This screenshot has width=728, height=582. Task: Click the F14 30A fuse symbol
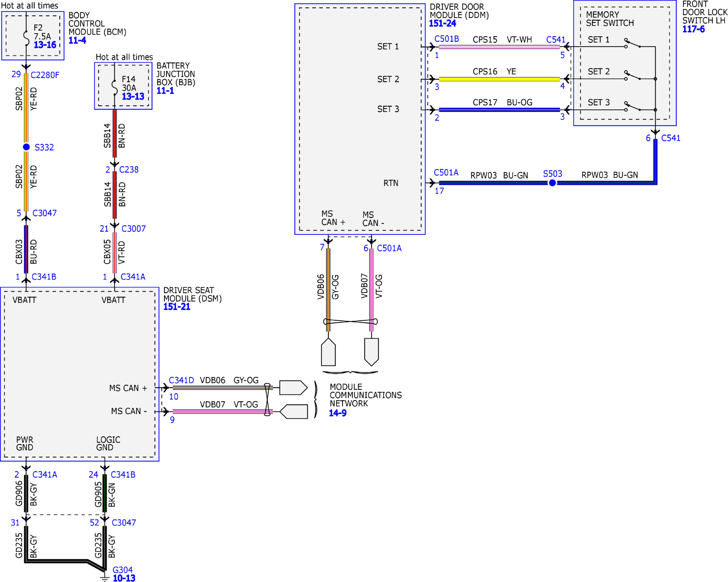tap(114, 87)
